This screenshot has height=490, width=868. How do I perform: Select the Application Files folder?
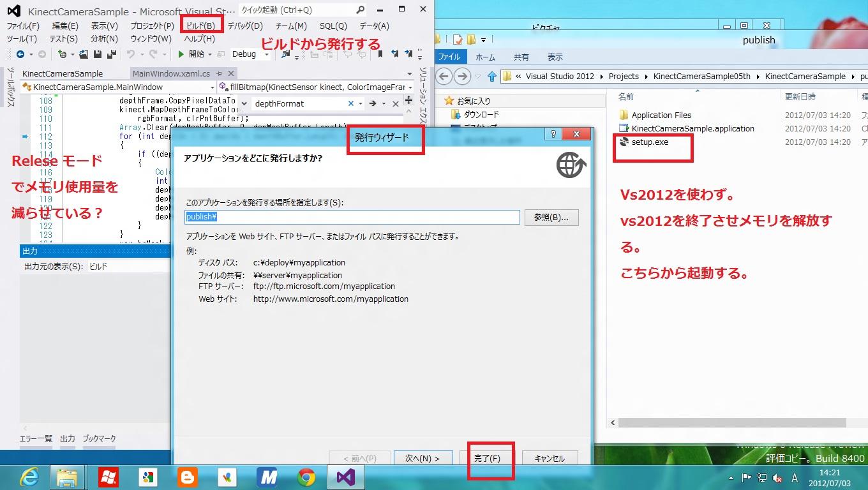tap(661, 115)
